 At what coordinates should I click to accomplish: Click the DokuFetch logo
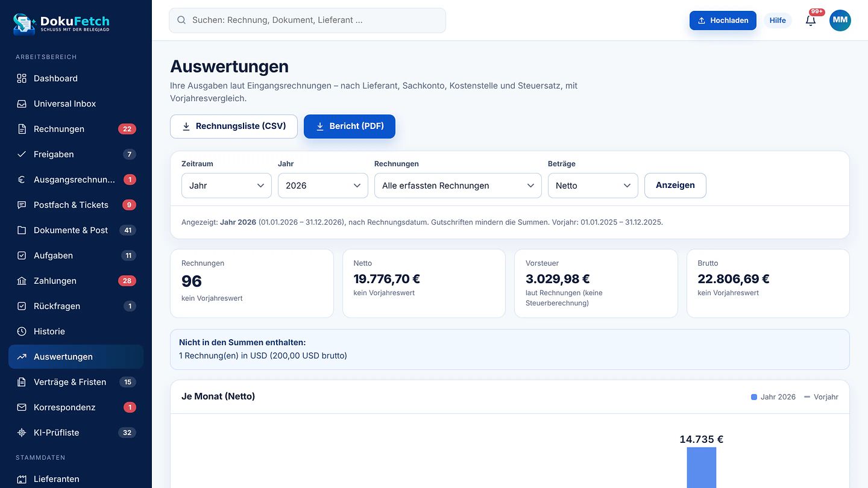(x=61, y=23)
